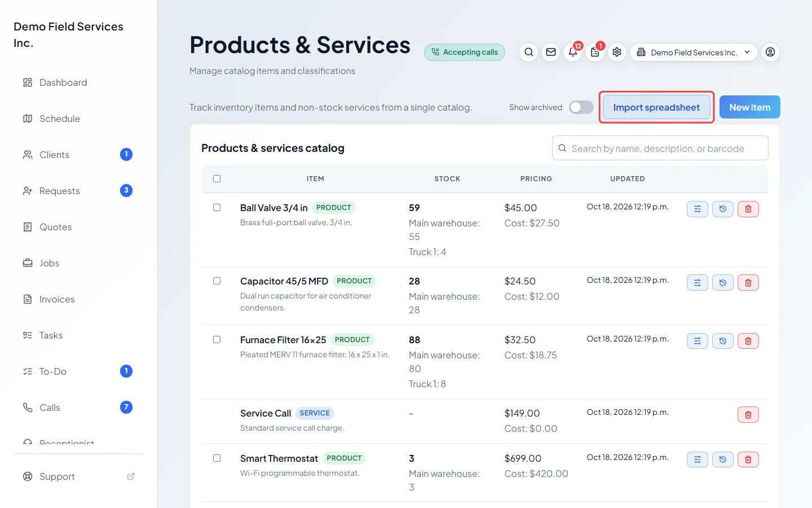812x508 pixels.
Task: Click the Import spreadsheet button
Action: (x=656, y=107)
